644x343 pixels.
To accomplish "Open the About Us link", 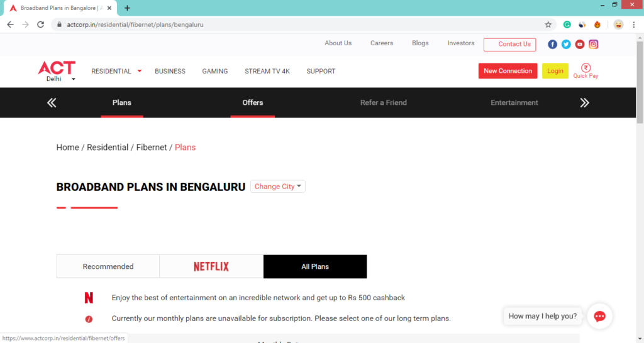I will pyautogui.click(x=338, y=43).
